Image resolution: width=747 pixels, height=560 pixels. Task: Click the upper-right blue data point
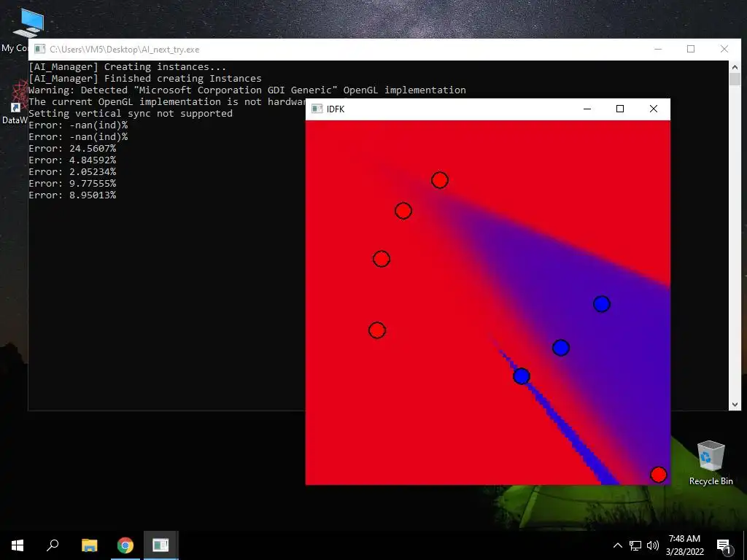[x=602, y=304]
